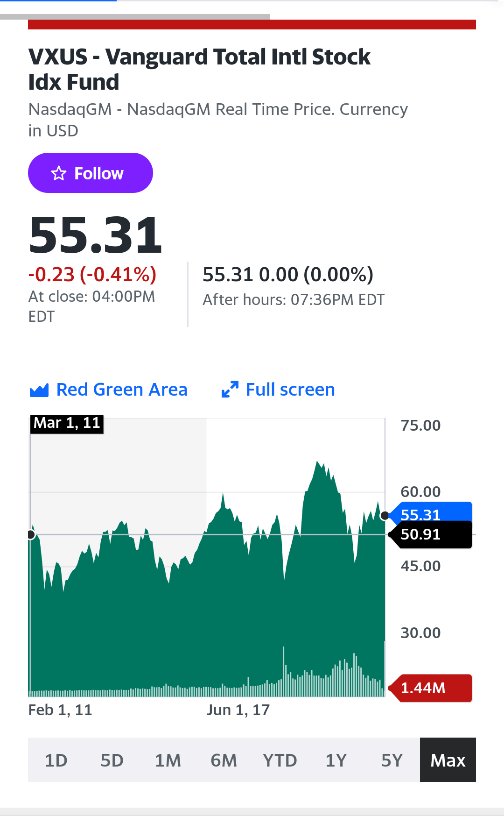Select the Max time range
The image size is (504, 817).
click(x=448, y=760)
